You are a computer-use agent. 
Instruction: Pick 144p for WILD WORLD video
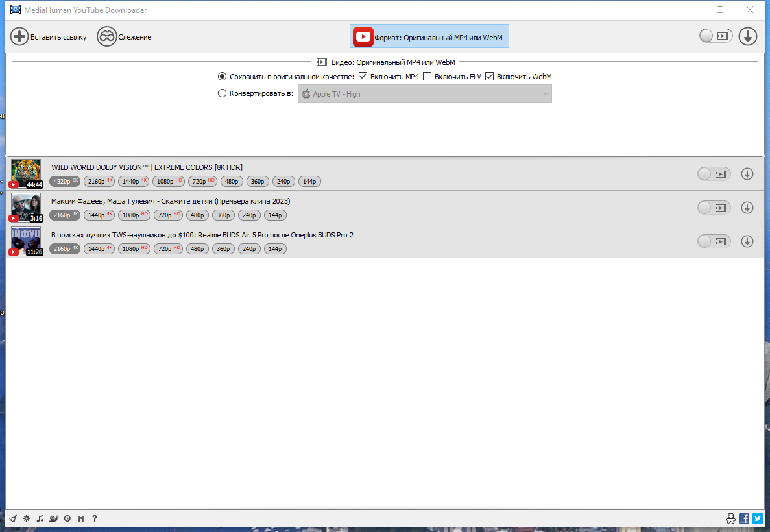310,181
